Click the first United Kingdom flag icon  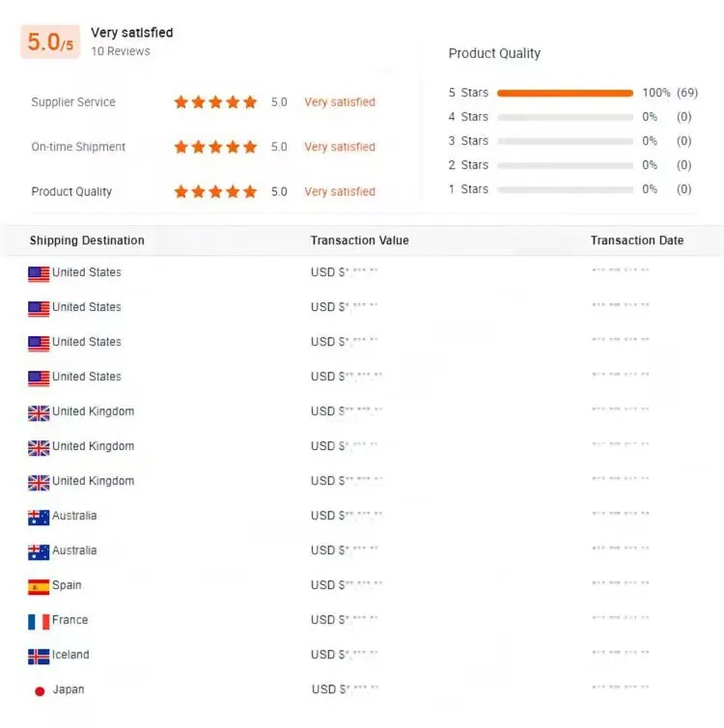click(x=39, y=413)
